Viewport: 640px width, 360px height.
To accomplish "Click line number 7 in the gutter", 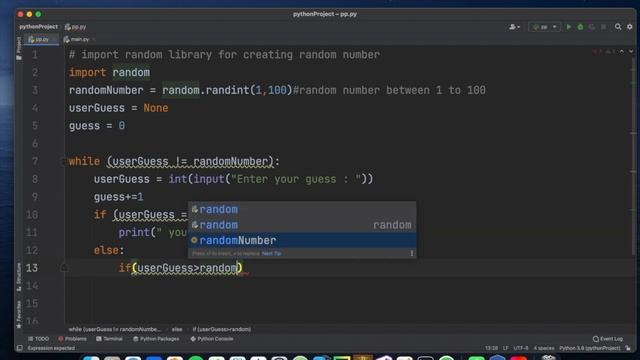I will coord(35,162).
